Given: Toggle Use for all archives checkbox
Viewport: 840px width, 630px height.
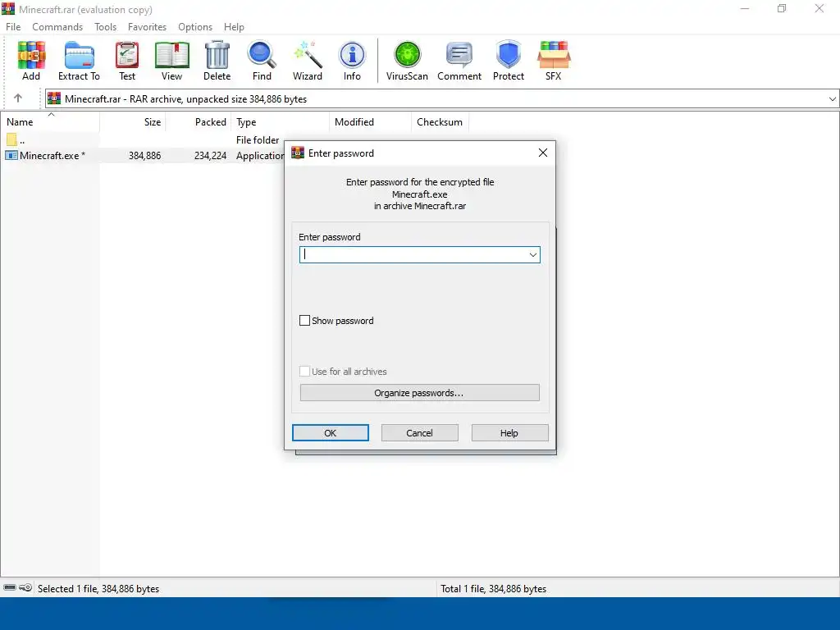Looking at the screenshot, I should (304, 372).
